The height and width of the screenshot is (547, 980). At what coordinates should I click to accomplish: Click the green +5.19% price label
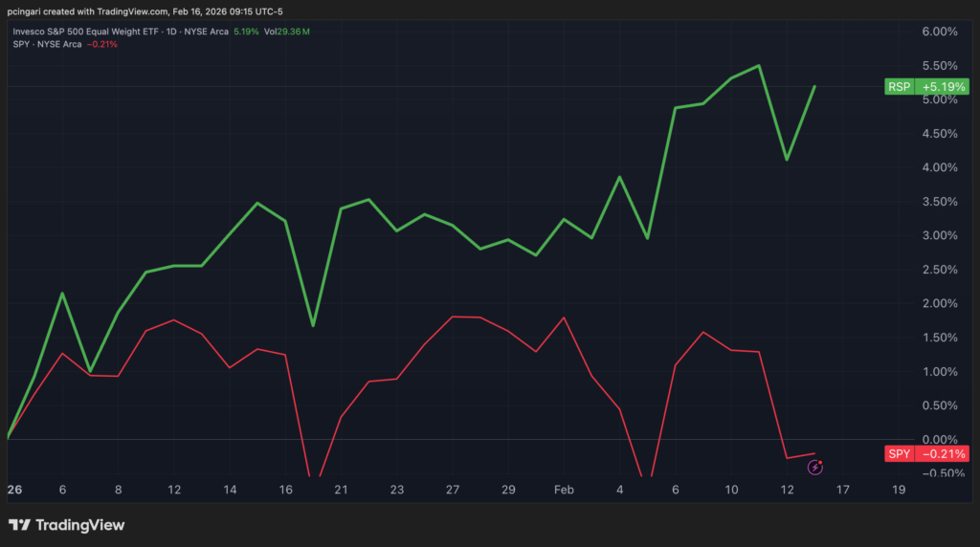pos(940,87)
